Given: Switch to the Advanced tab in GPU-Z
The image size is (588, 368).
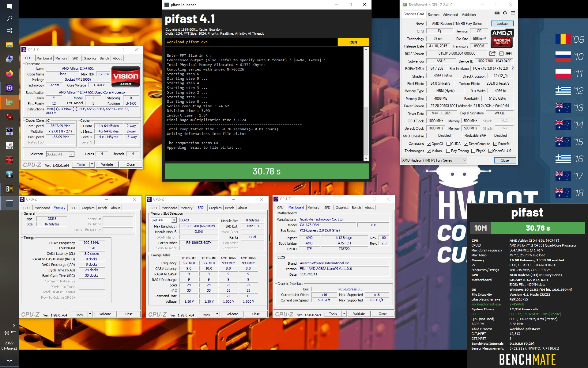Looking at the screenshot, I should coord(450,14).
